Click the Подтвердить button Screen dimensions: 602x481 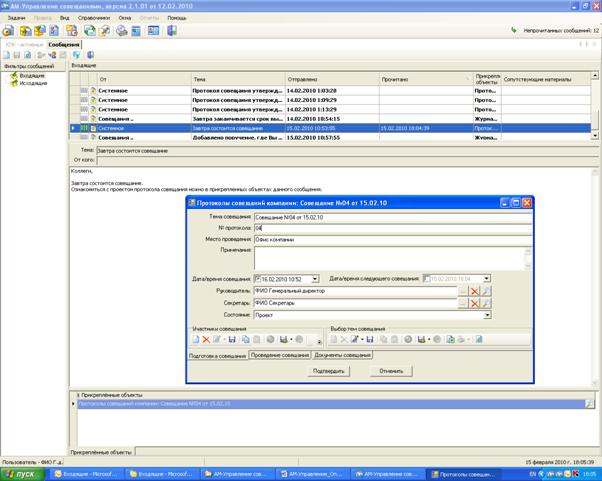click(x=329, y=371)
